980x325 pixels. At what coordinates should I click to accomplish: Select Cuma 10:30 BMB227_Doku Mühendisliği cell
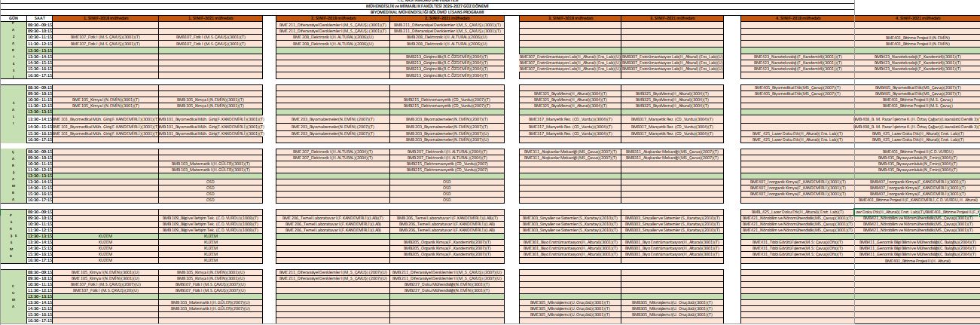tap(447, 284)
